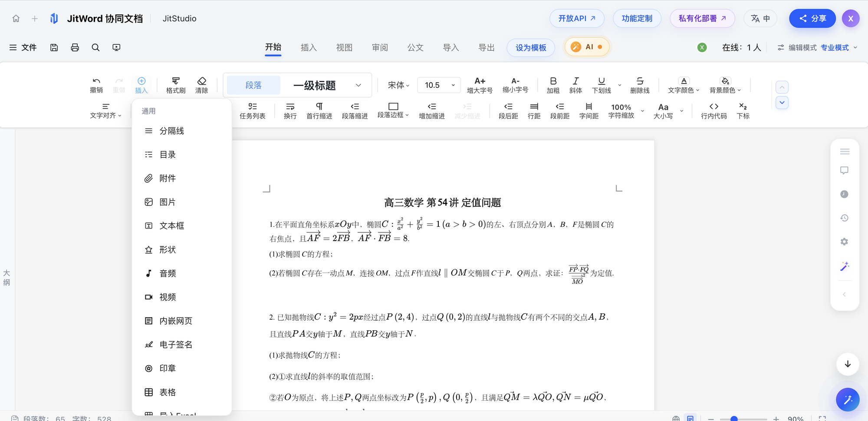Click the 大纲 outline side panel
Screen dimensions: 868x421
pyautogui.click(x=7, y=278)
